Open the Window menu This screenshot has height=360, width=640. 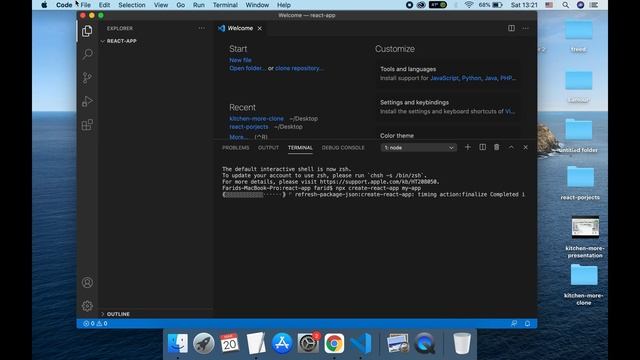pos(257,5)
